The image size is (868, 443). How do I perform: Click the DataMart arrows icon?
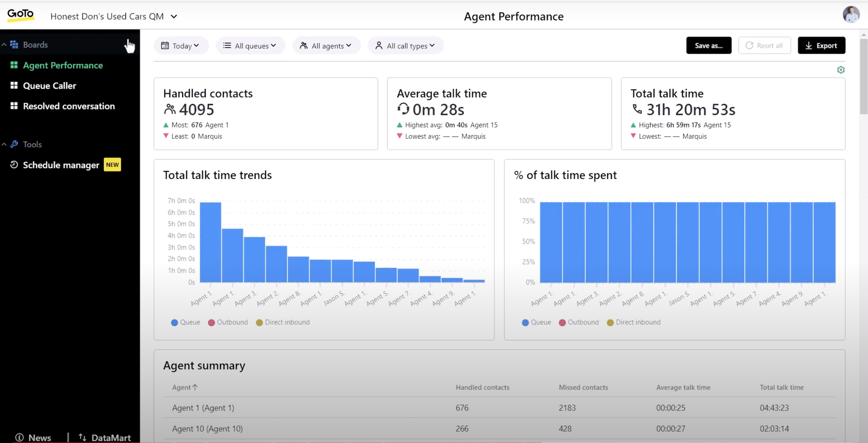coord(82,437)
